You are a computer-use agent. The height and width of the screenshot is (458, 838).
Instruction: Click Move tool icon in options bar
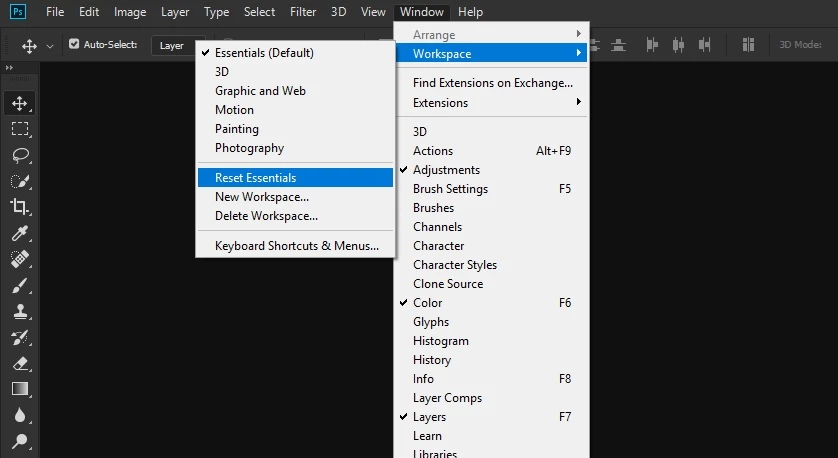(29, 45)
